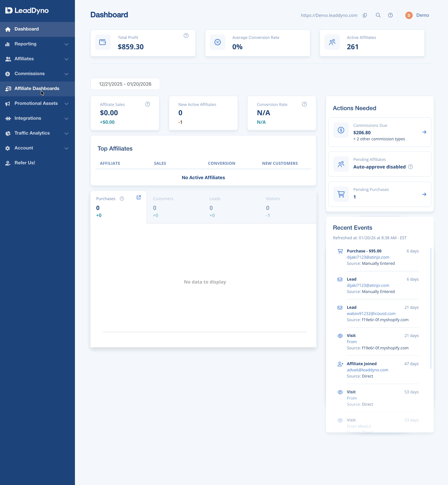
Task: Expand the Reporting menu chevron
Action: pyautogui.click(x=67, y=44)
